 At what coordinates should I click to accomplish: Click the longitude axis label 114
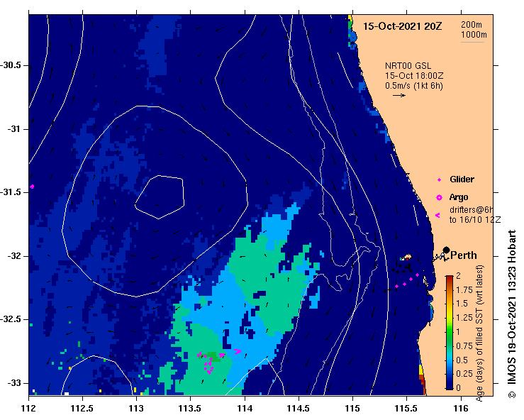pos(245,409)
